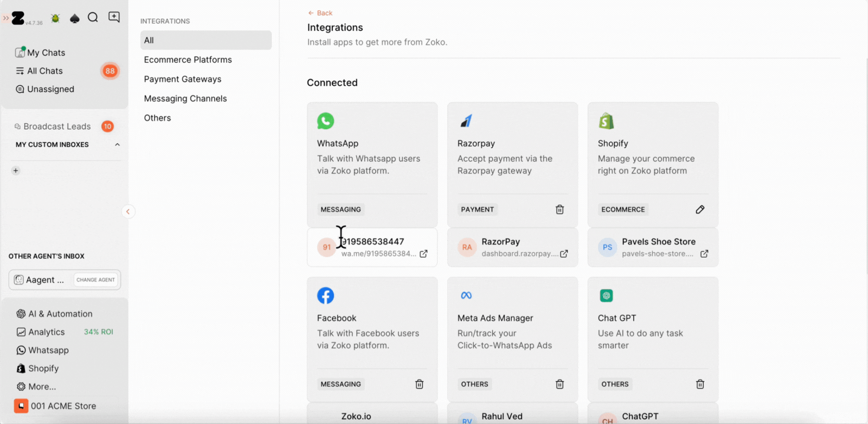
Task: Click the green bug report icon
Action: (55, 18)
